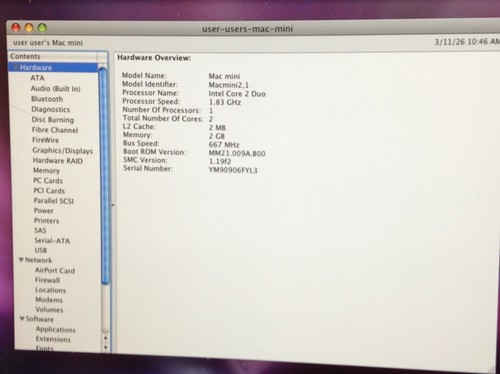Open AirPort Card details
This screenshot has width=500, height=374.
55,270
